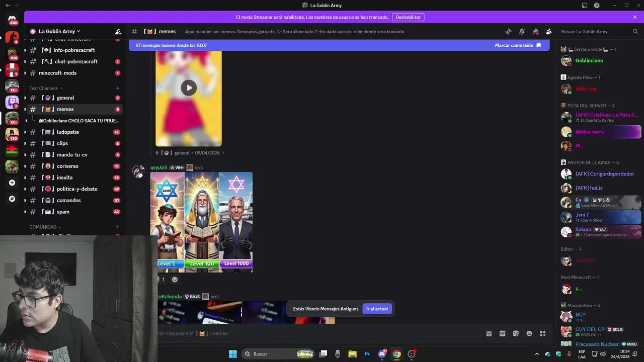Viewport: 644px width, 362px height.
Task: Open GIF picker icon
Action: pyautogui.click(x=502, y=333)
